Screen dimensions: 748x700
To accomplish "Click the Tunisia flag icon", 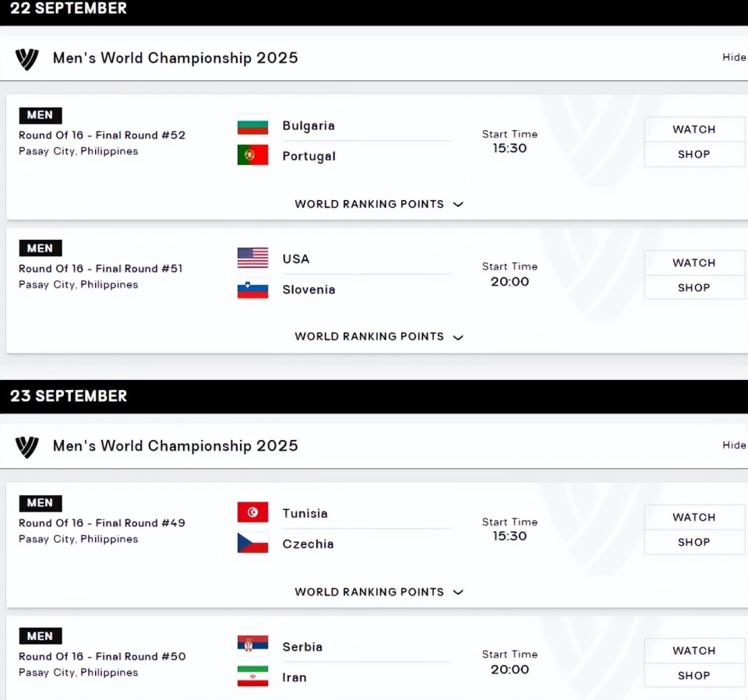I will [x=252, y=513].
